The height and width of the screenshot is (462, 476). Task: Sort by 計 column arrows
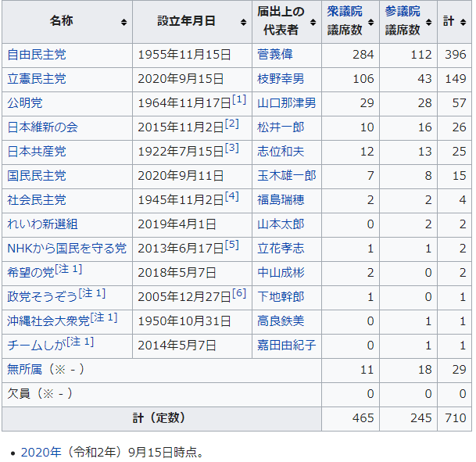click(x=463, y=22)
